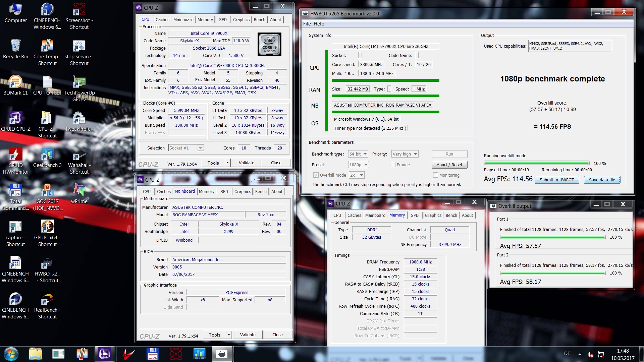Screen dimensions: 644x362
Task: Open the Help menu in HWBOT x265
Action: coord(319,24)
